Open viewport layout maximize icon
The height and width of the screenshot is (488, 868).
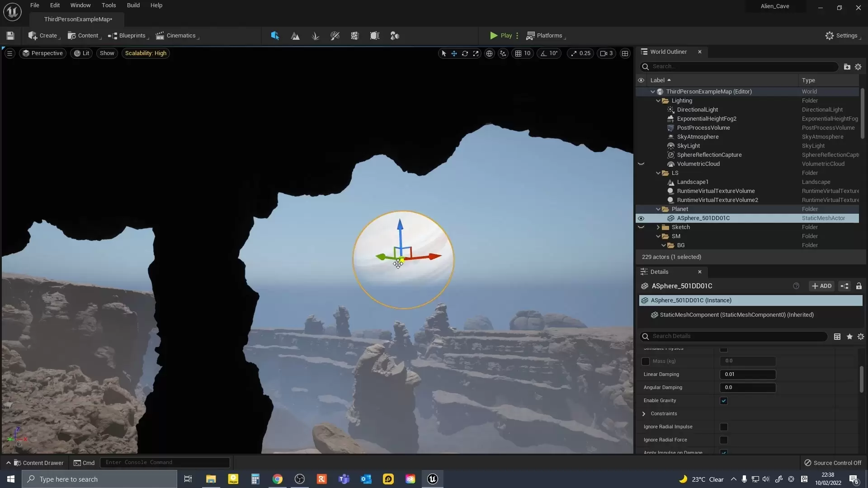click(x=625, y=53)
